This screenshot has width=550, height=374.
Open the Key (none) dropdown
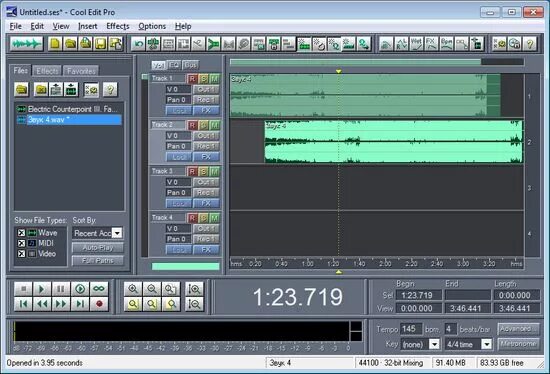pos(434,344)
